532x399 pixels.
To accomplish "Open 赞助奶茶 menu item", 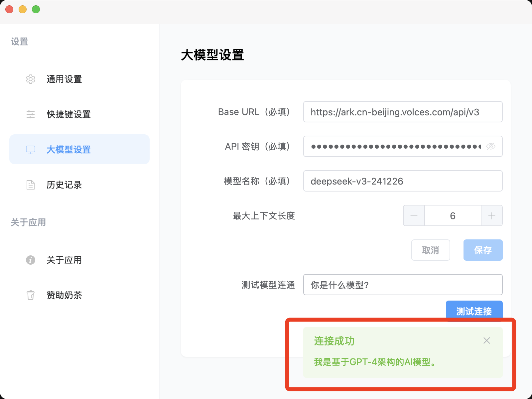I will pos(79,295).
